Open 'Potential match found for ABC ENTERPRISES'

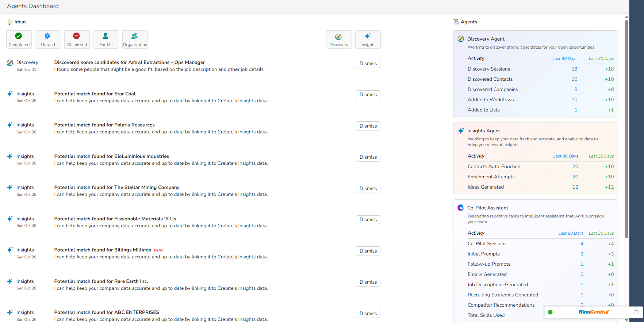107,312
